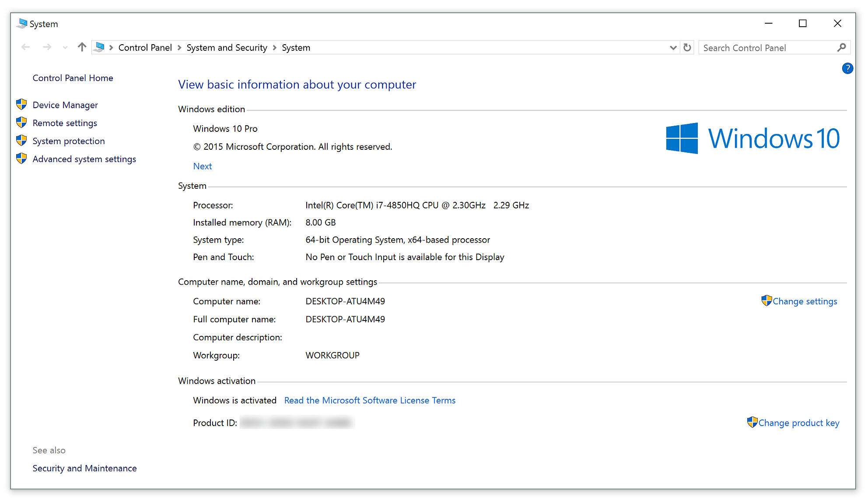Minimize the System window
868x504 pixels.
(769, 23)
